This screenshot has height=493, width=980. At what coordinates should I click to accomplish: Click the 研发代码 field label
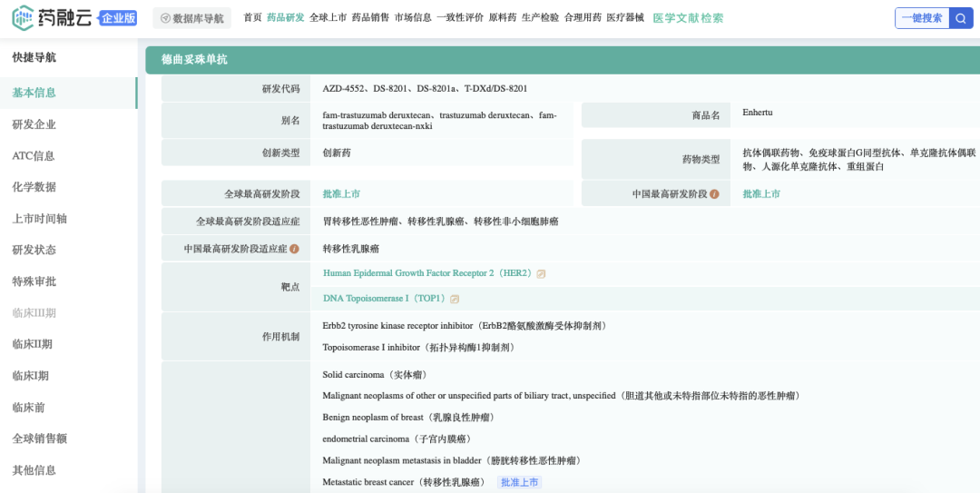(x=281, y=89)
